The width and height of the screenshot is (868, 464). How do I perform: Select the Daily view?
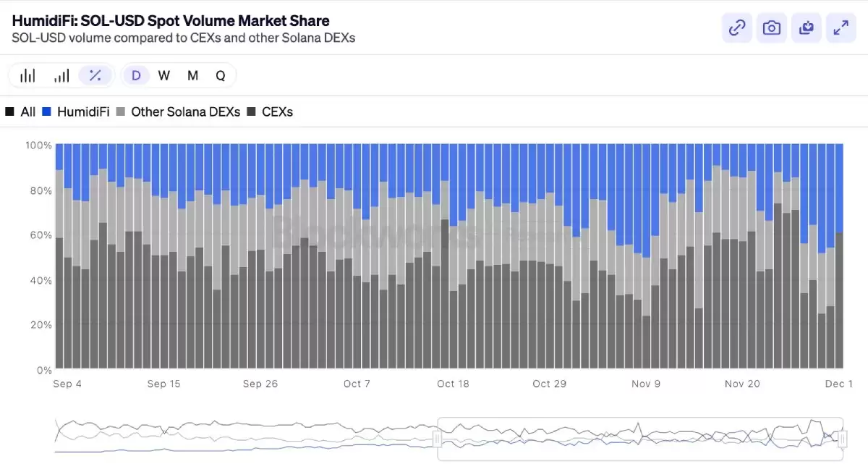pyautogui.click(x=136, y=75)
